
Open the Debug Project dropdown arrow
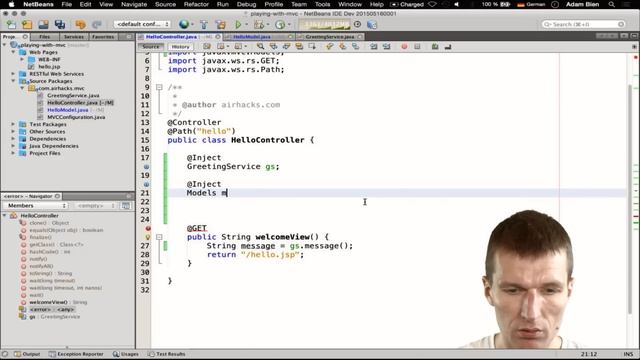coord(267,24)
